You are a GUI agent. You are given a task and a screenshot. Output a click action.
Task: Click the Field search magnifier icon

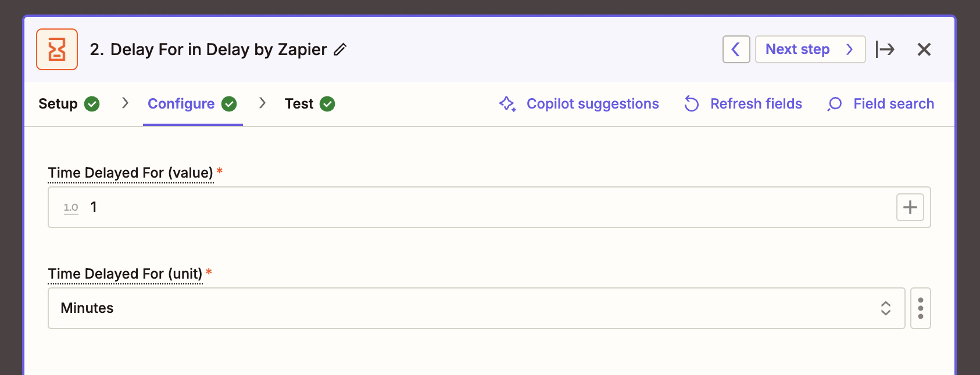click(x=835, y=104)
